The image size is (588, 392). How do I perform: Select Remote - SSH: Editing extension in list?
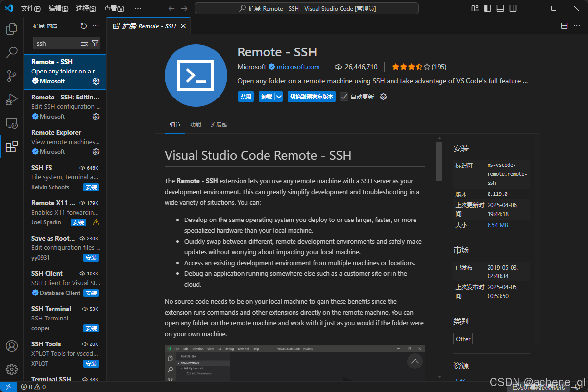click(65, 107)
